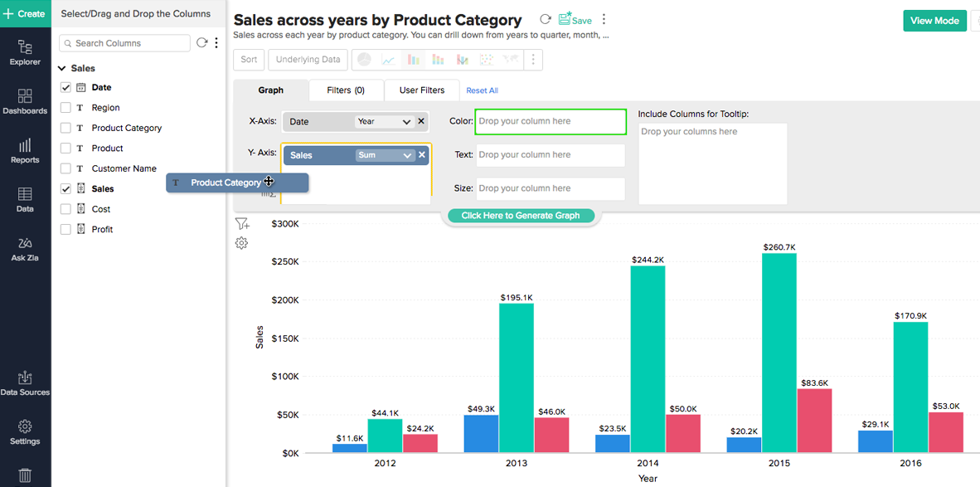
Task: Switch to View Mode
Action: [x=934, y=21]
